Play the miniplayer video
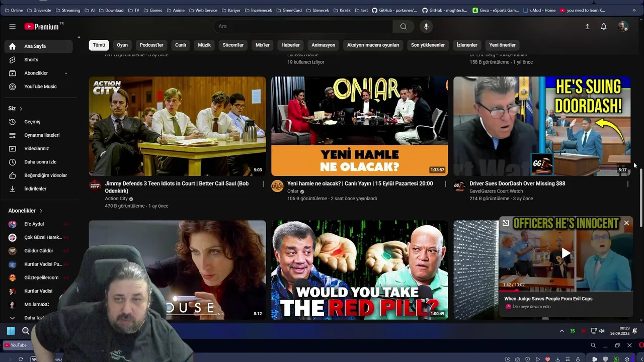The width and height of the screenshot is (644, 362). click(x=566, y=253)
